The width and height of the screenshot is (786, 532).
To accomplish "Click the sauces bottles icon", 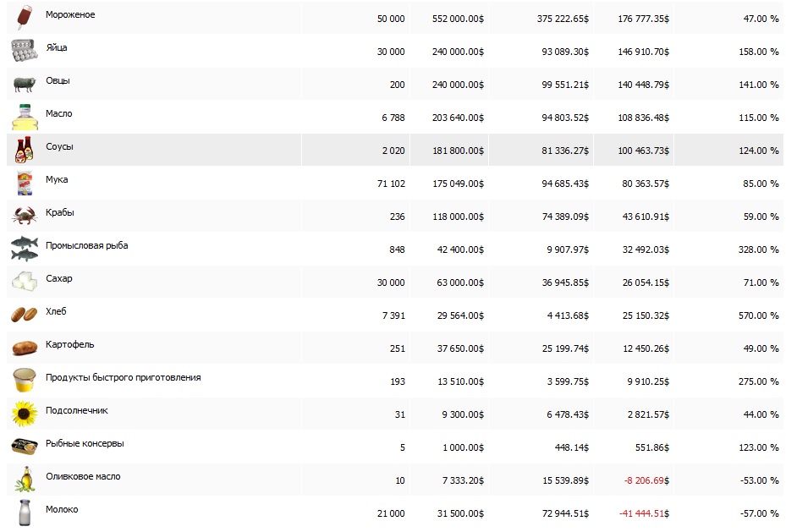I will tap(25, 150).
